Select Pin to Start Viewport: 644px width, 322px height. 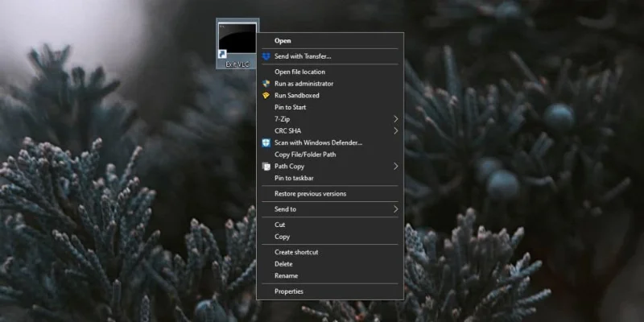pyautogui.click(x=330, y=107)
